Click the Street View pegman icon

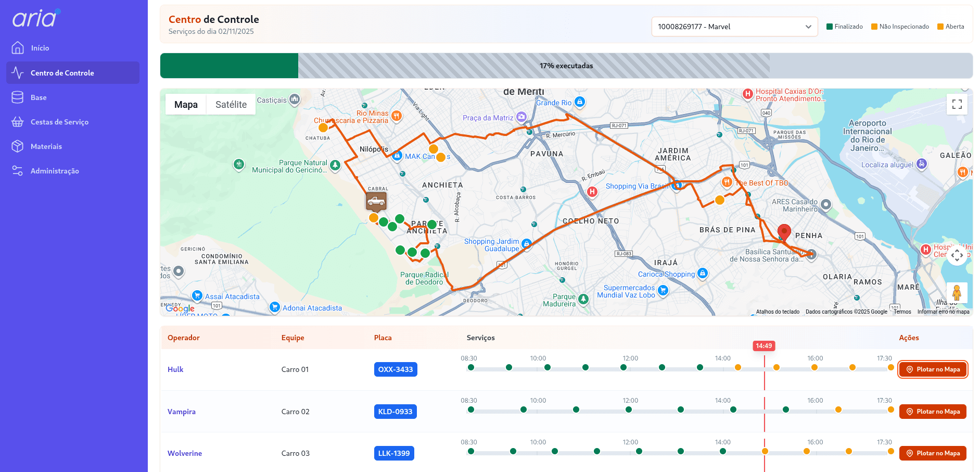[x=957, y=293]
